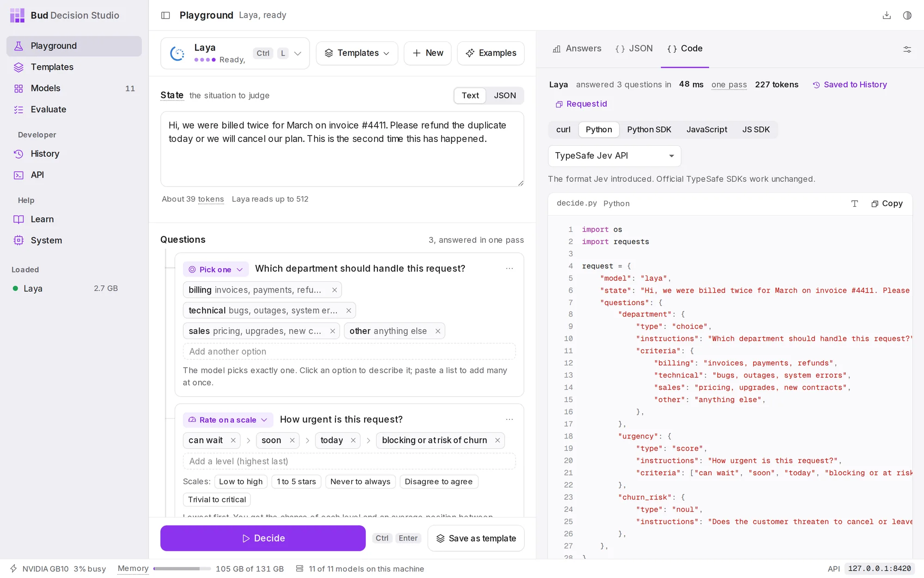Apply the 'Trivial to critical' scale preset
Screen dimensions: 924x578
pyautogui.click(x=217, y=500)
